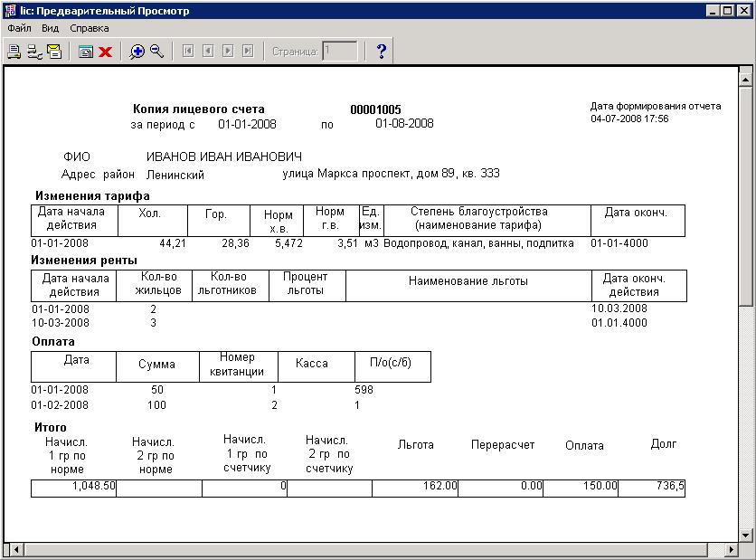Click the page layout window icon

[x=86, y=52]
